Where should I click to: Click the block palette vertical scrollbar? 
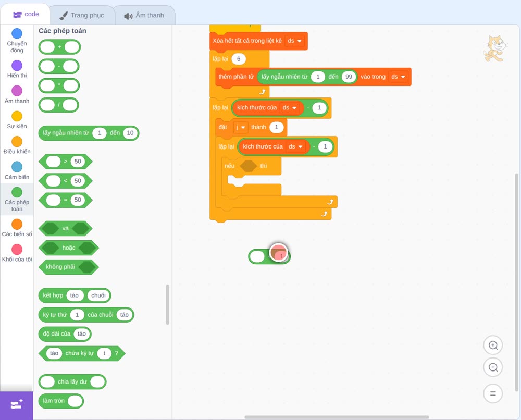[x=167, y=304]
